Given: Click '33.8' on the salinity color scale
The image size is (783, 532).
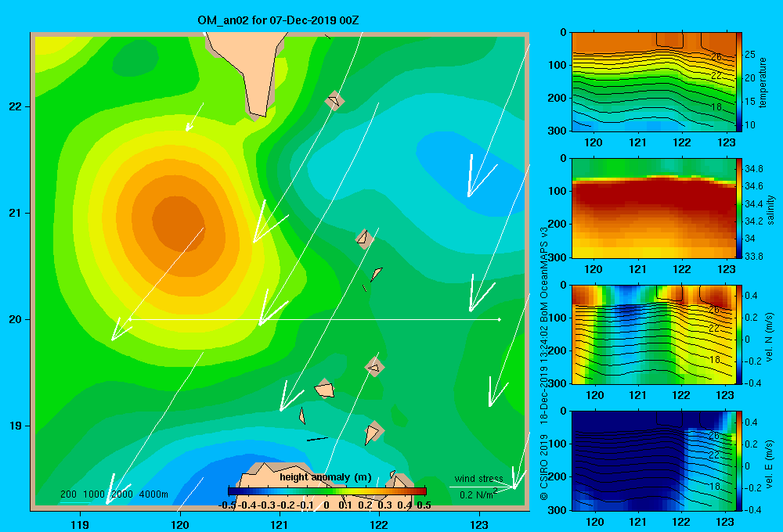Looking at the screenshot, I should (x=753, y=257).
